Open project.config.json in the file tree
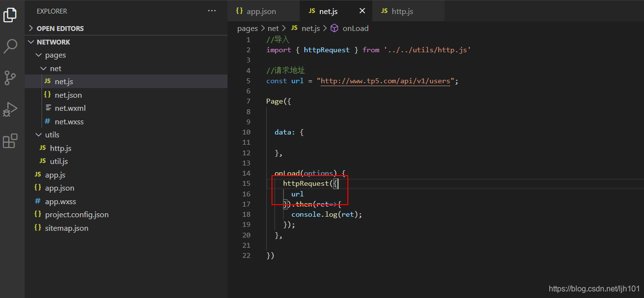 click(126, 214)
